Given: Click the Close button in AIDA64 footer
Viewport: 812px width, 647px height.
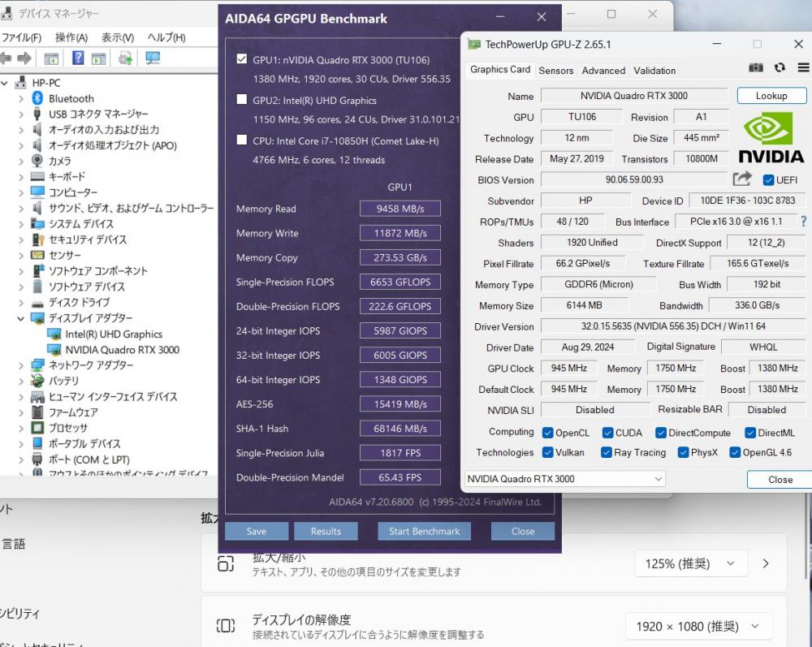Looking at the screenshot, I should 522,531.
